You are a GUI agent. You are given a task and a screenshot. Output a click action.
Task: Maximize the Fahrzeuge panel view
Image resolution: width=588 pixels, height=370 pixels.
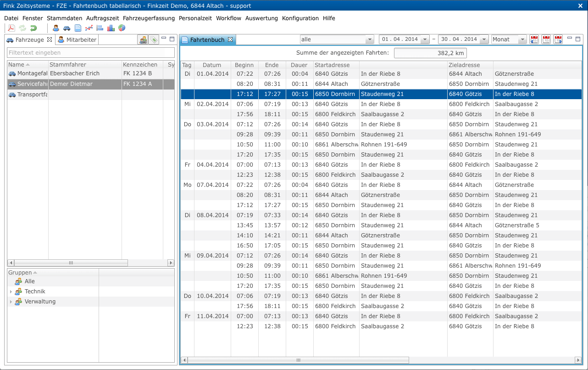[x=172, y=39]
